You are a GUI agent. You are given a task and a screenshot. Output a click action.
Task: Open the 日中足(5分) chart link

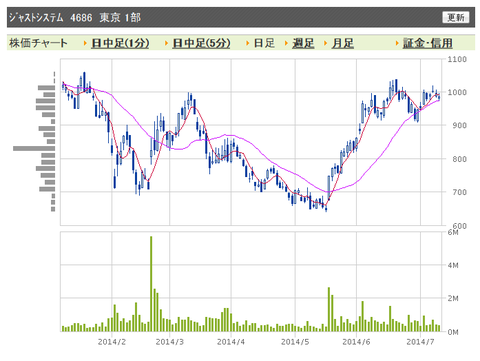[201, 43]
